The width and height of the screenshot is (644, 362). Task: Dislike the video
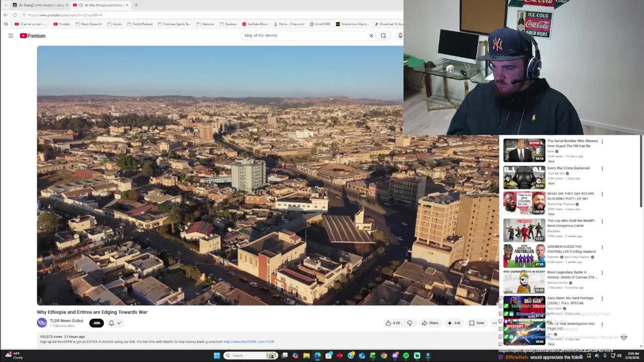[x=410, y=323]
